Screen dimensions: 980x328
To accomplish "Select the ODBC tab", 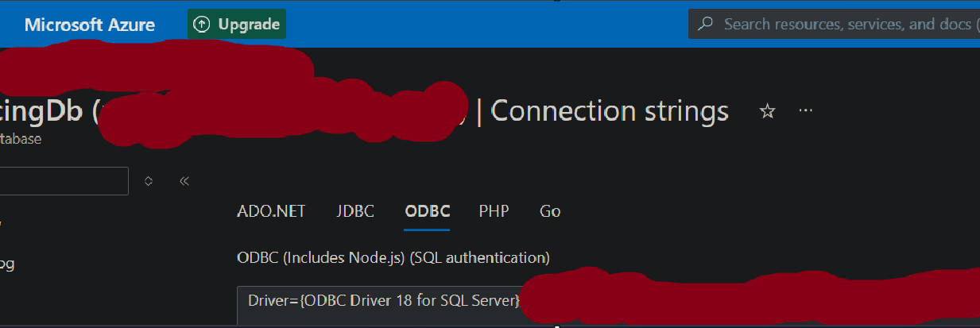I will 427,211.
